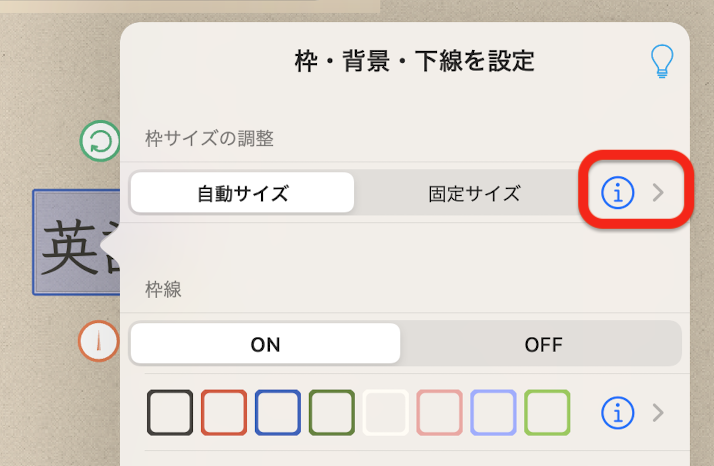Choose the blue border color swatch
This screenshot has width=714, height=466.
[x=278, y=413]
